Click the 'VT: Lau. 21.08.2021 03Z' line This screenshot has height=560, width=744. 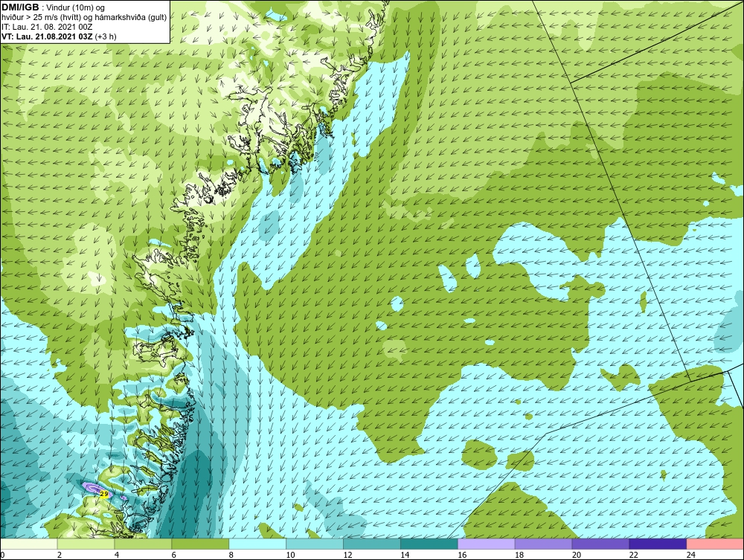pyautogui.click(x=48, y=36)
